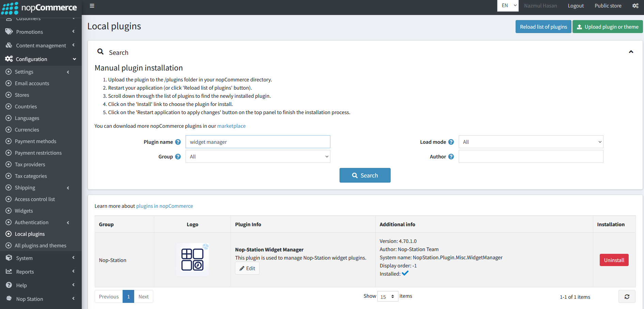
Task: Toggle the sidebar hamburger menu icon
Action: pyautogui.click(x=92, y=6)
